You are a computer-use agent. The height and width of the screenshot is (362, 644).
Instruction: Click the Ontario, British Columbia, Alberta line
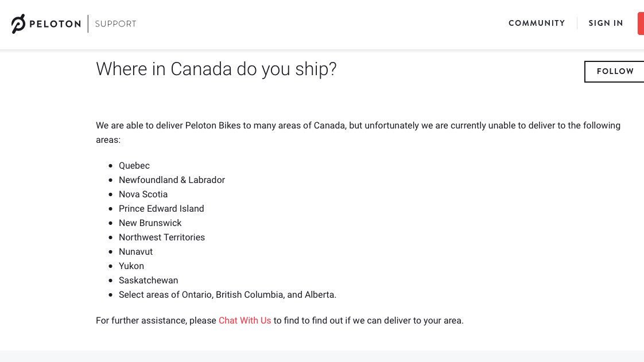click(227, 295)
